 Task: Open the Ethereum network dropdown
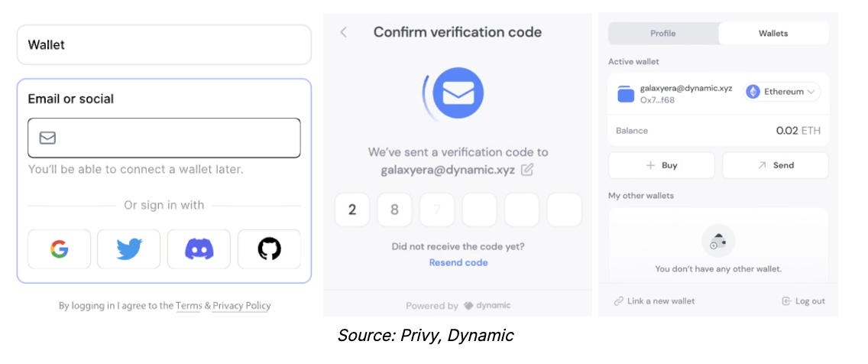(782, 92)
